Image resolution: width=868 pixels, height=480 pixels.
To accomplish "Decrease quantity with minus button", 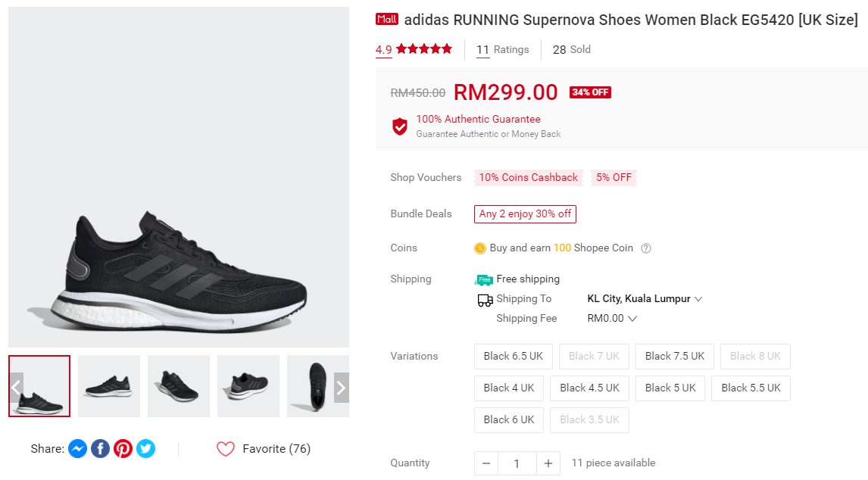I will pyautogui.click(x=486, y=463).
